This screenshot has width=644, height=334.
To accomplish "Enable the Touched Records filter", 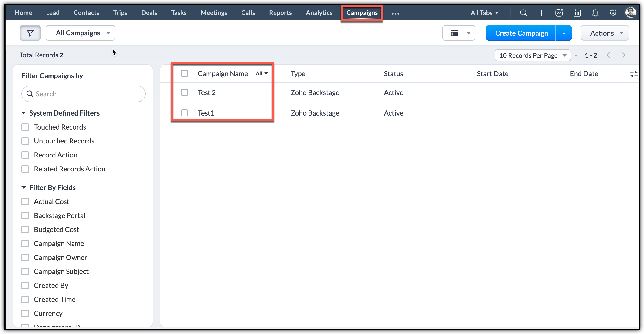I will 25,127.
